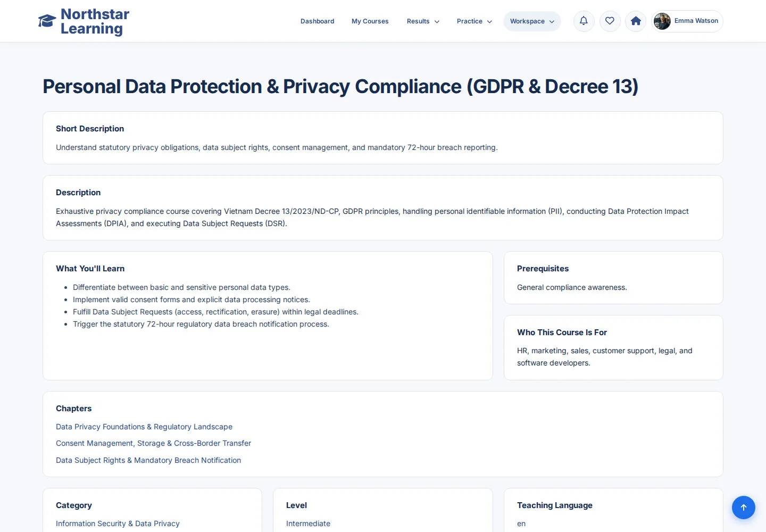Go to the home icon button
The width and height of the screenshot is (766, 532).
636,21
